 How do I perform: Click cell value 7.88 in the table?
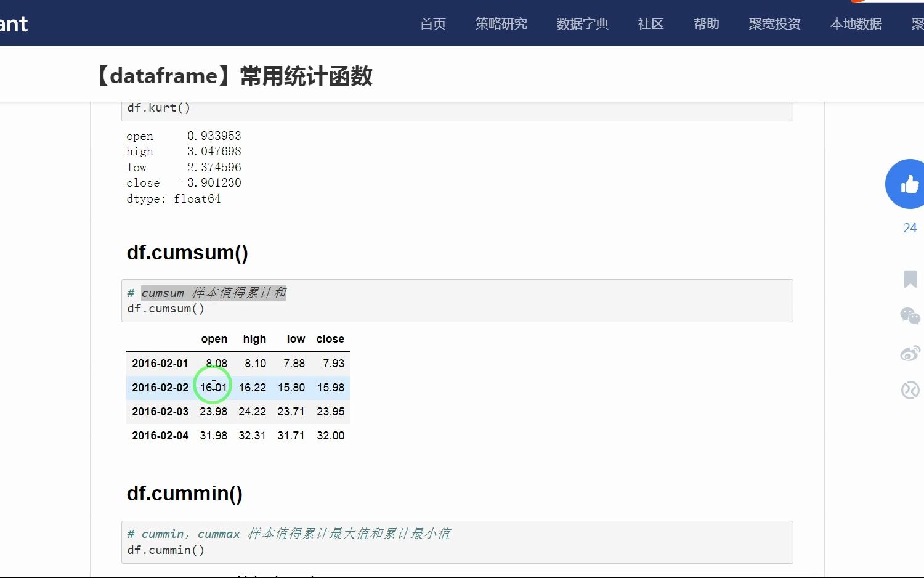[294, 364]
